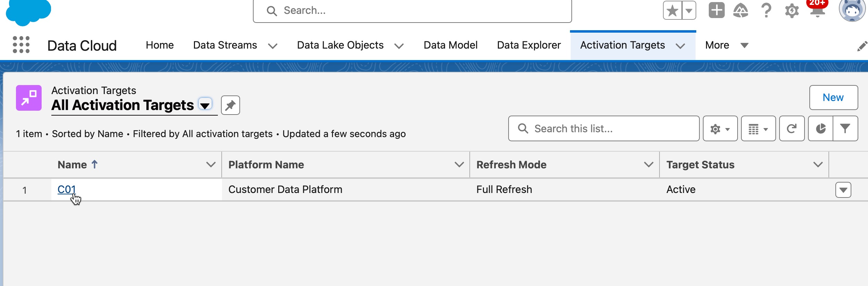This screenshot has width=868, height=286.
Task: Go to the Data Explorer tab
Action: [529, 45]
